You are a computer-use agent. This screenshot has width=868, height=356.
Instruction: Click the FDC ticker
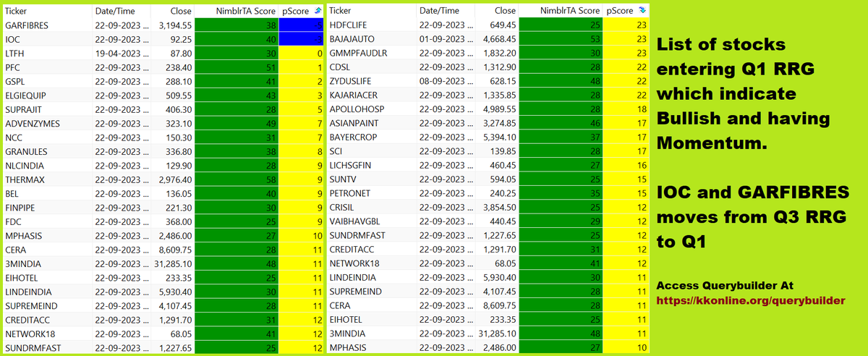(x=13, y=221)
